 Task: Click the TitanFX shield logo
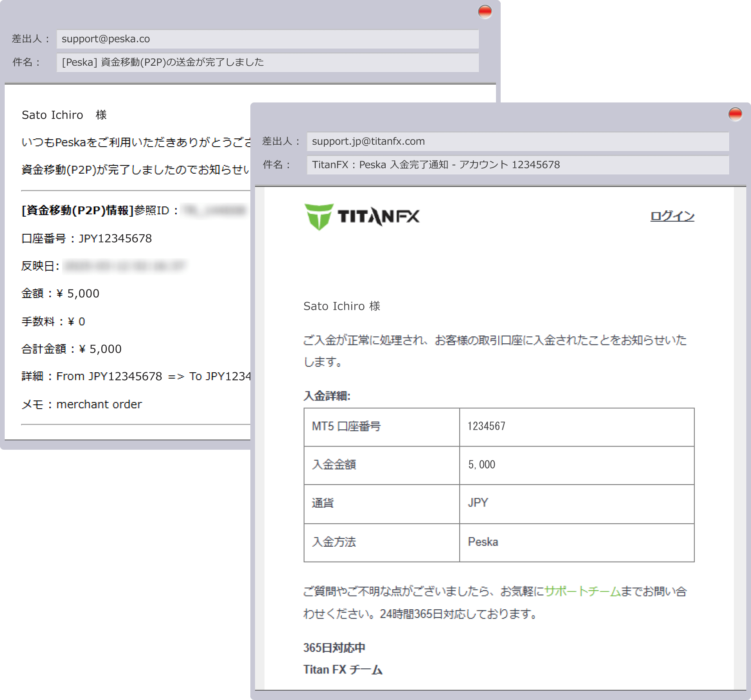pyautogui.click(x=319, y=217)
